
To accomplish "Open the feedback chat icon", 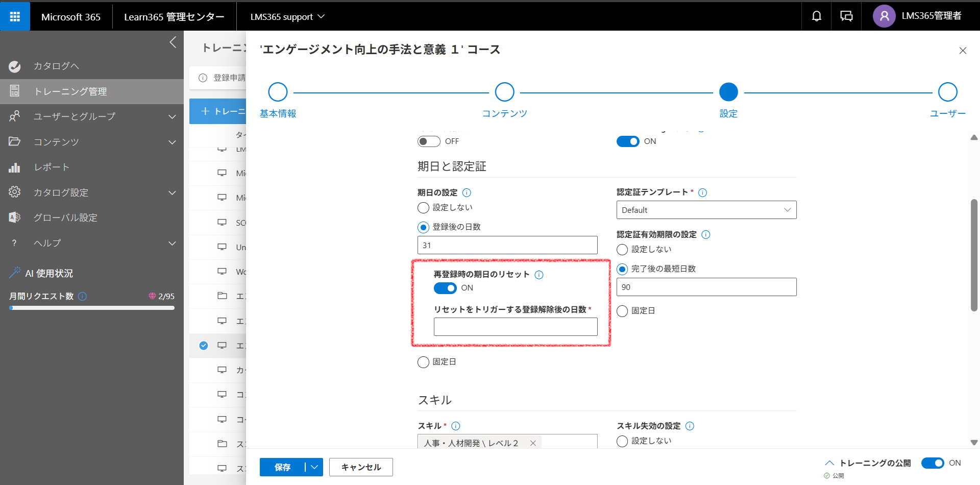I will 846,16.
